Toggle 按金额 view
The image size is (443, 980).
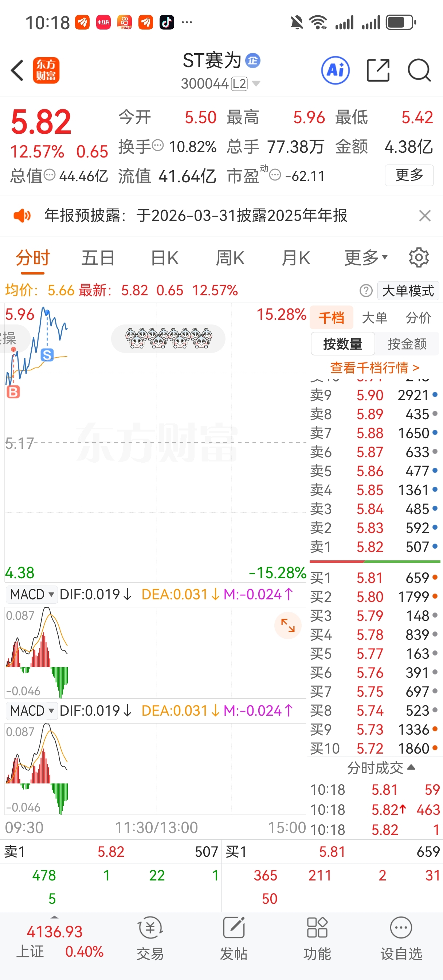(407, 344)
